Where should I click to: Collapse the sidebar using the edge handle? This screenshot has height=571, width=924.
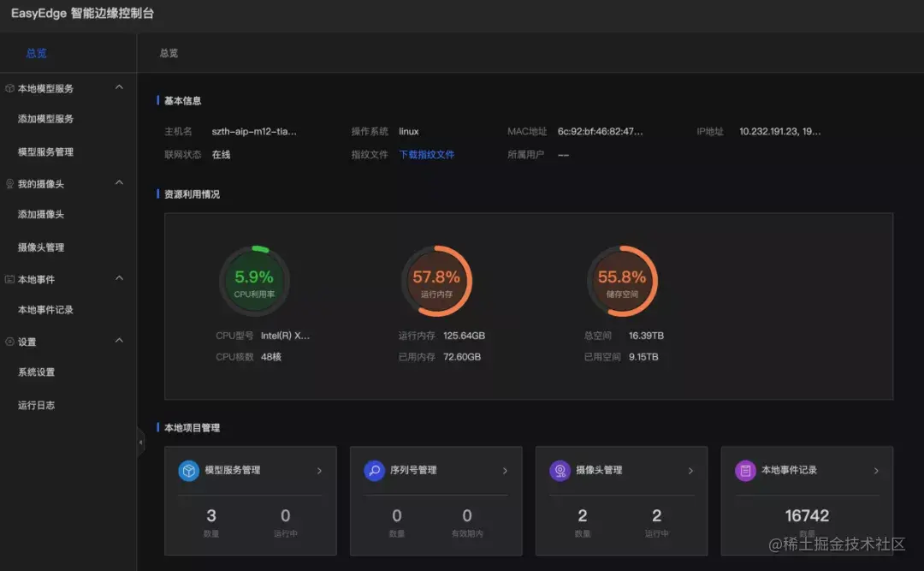pos(140,442)
